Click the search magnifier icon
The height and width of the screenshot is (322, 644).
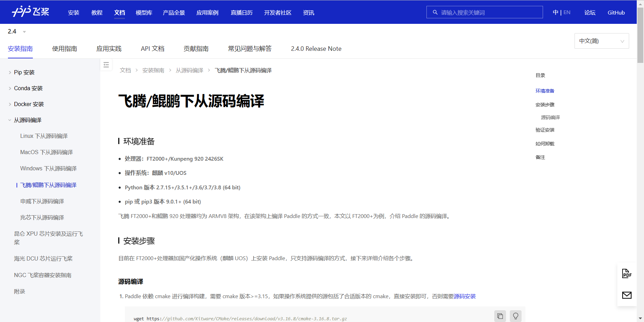point(435,12)
